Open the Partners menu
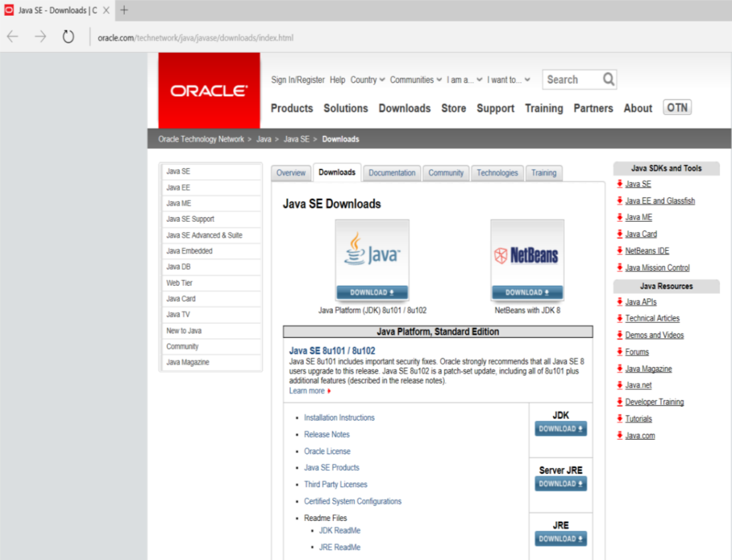The image size is (732, 560). click(x=593, y=108)
